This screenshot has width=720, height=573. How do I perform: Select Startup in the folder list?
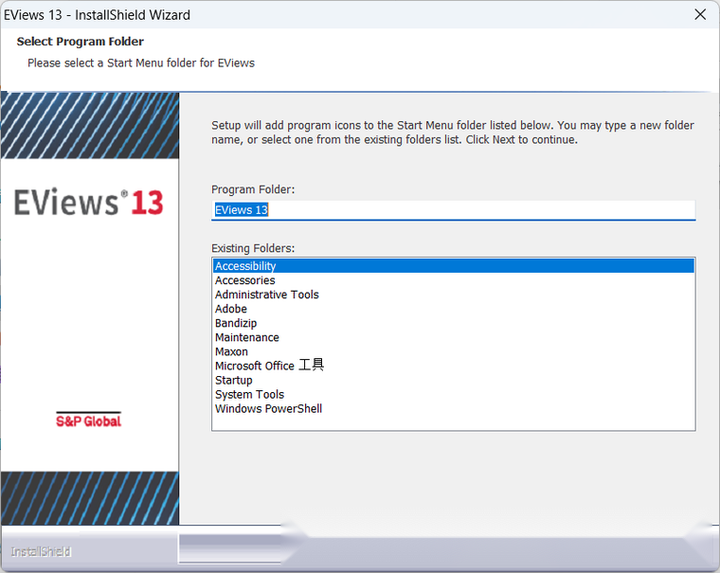234,380
